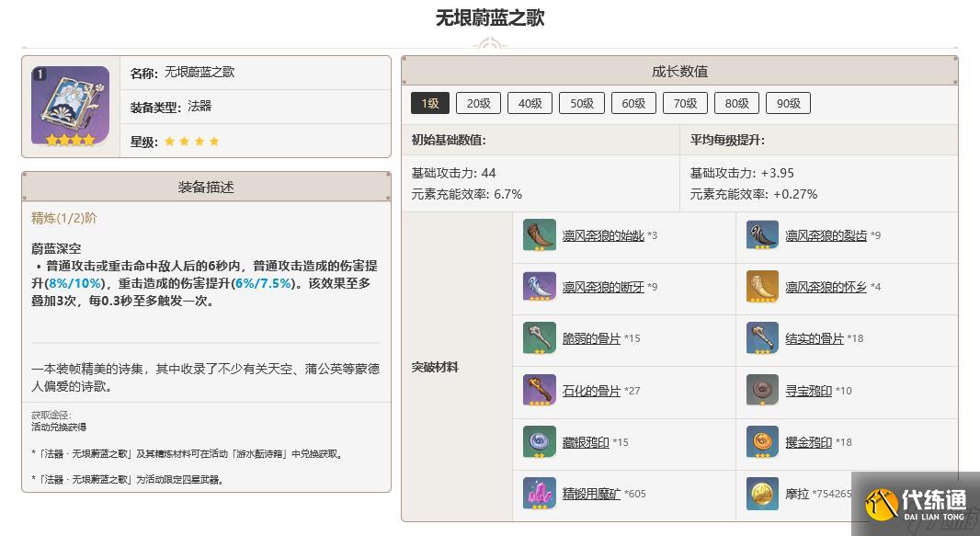Click the 凛风奔狼的裂齿 material icon
Image resolution: width=980 pixels, height=536 pixels.
(x=762, y=235)
